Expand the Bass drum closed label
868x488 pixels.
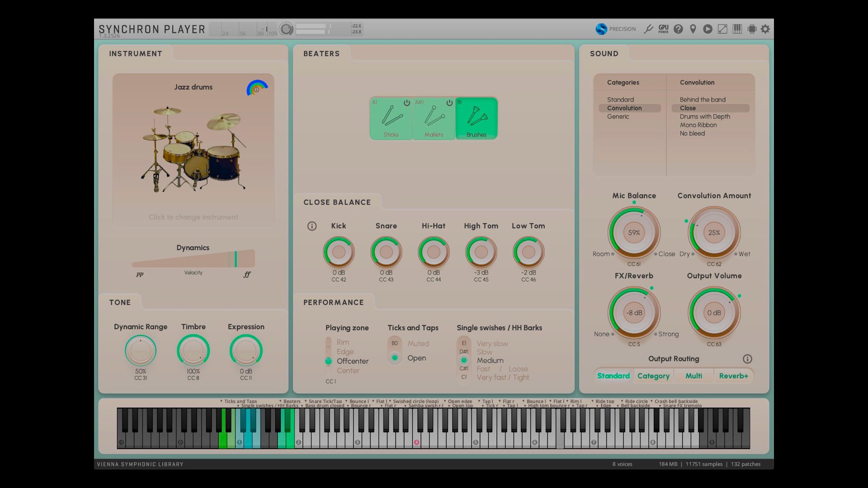322,406
